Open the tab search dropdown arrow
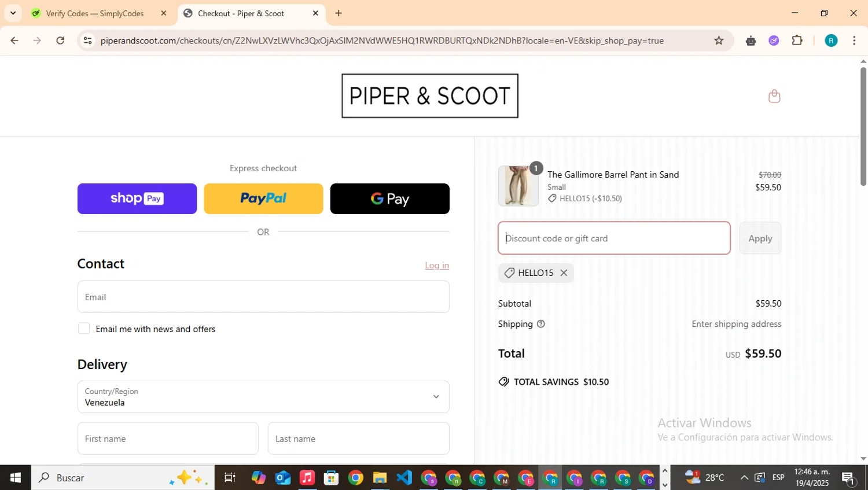 point(13,13)
